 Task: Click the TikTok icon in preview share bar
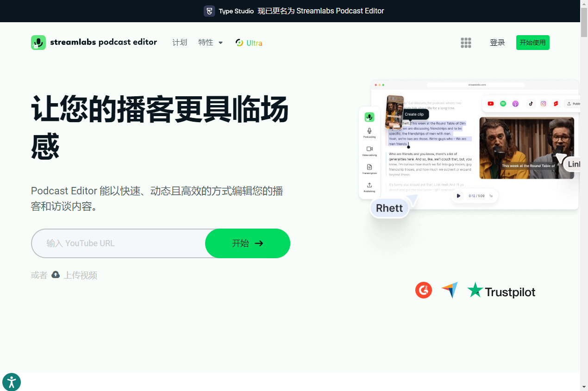[531, 104]
